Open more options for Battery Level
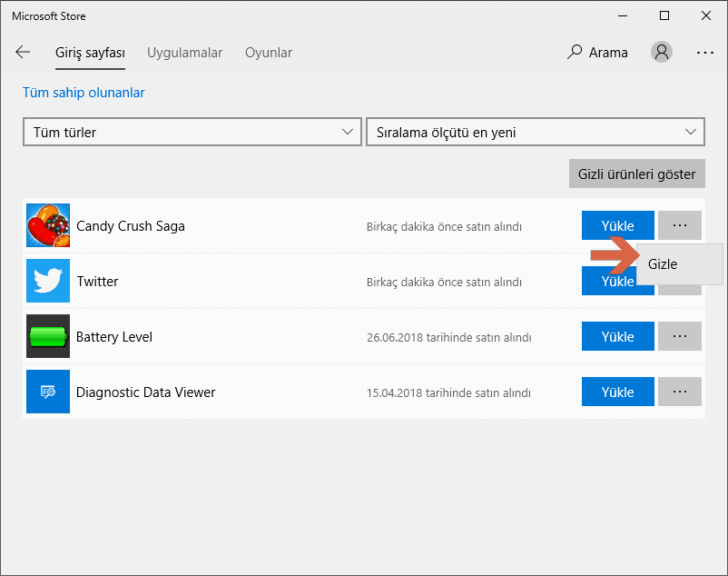This screenshot has width=728, height=576. 680,336
